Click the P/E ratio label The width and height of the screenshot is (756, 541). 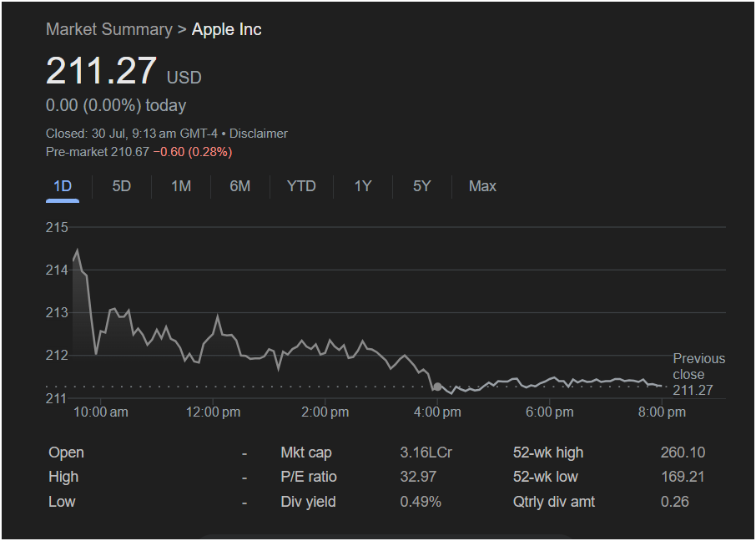pos(309,477)
